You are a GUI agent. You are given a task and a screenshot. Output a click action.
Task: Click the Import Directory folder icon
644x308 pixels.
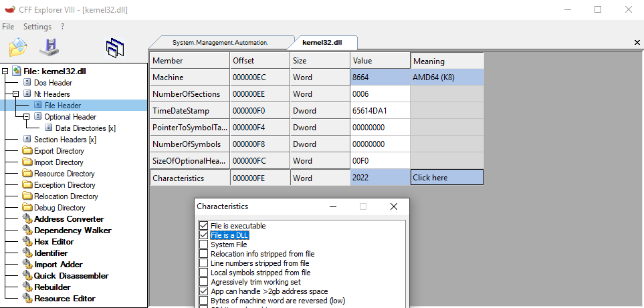click(27, 162)
